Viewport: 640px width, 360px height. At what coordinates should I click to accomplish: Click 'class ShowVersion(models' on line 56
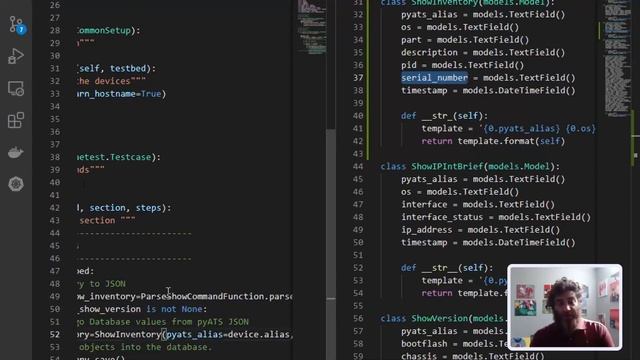click(443, 318)
